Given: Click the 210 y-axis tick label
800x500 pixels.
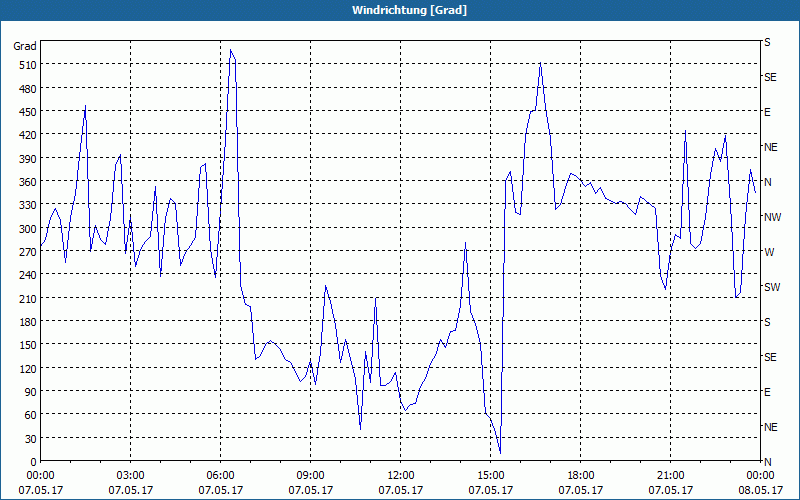Looking at the screenshot, I should click(x=27, y=298).
